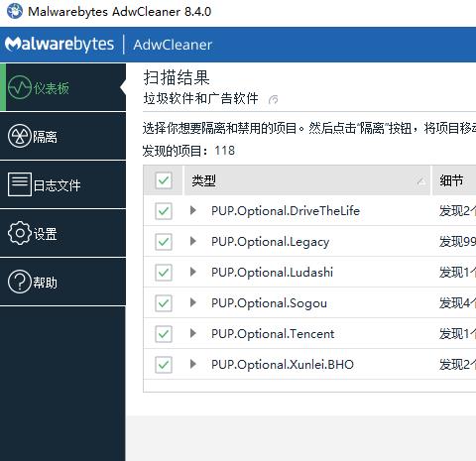Click the 发现4 detail cell for Sogou
The image size is (476, 461).
click(457, 303)
